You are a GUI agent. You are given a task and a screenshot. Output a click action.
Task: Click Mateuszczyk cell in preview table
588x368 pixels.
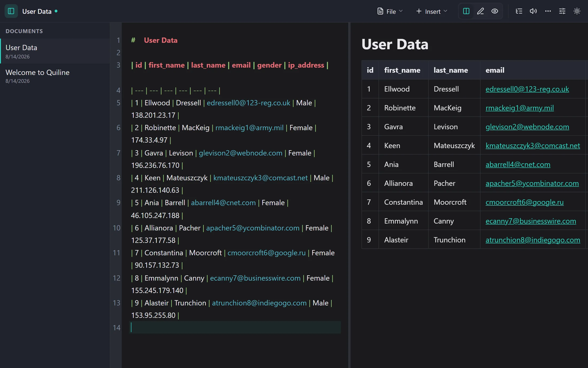(x=454, y=145)
